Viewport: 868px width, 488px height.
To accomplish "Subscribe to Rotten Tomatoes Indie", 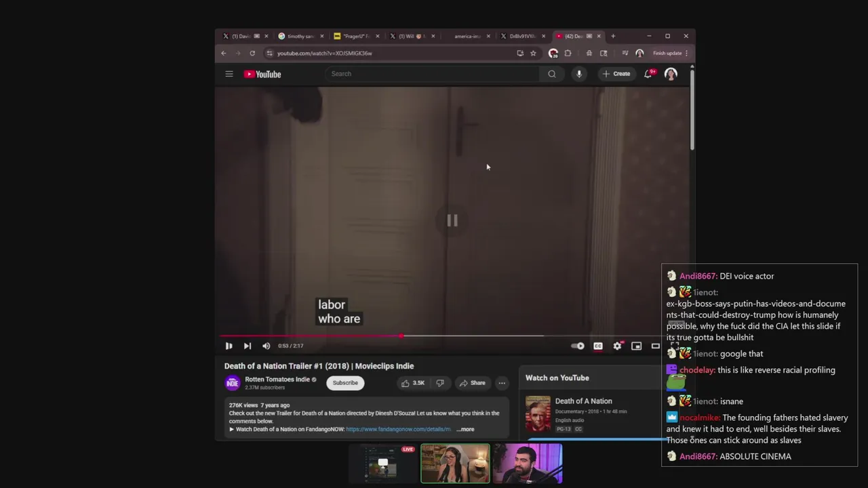I will [345, 383].
